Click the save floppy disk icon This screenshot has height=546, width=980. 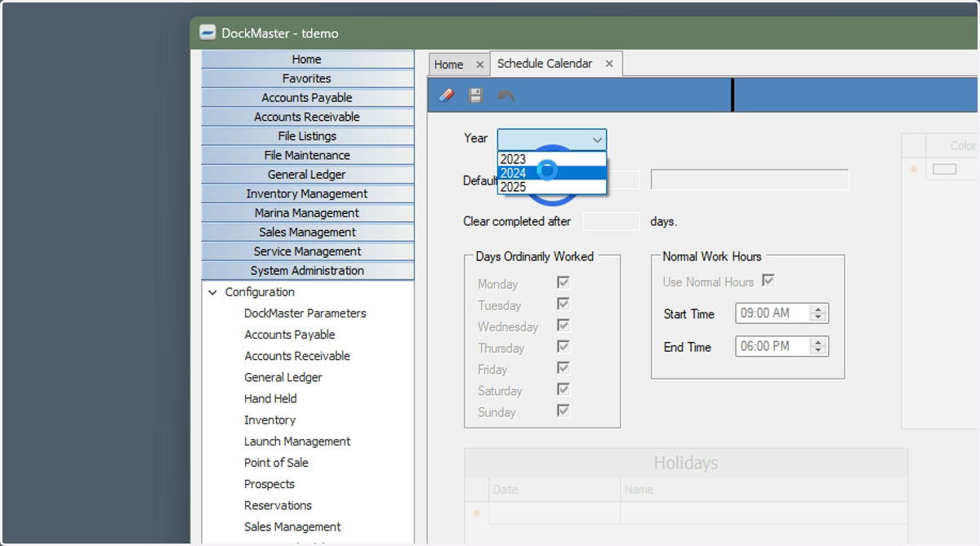tap(475, 95)
